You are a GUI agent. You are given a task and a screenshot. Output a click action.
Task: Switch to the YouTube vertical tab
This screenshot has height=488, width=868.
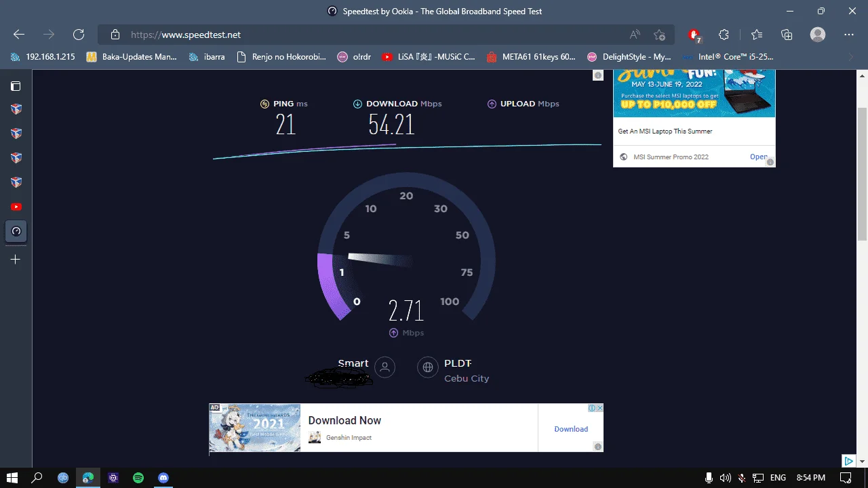click(x=16, y=207)
